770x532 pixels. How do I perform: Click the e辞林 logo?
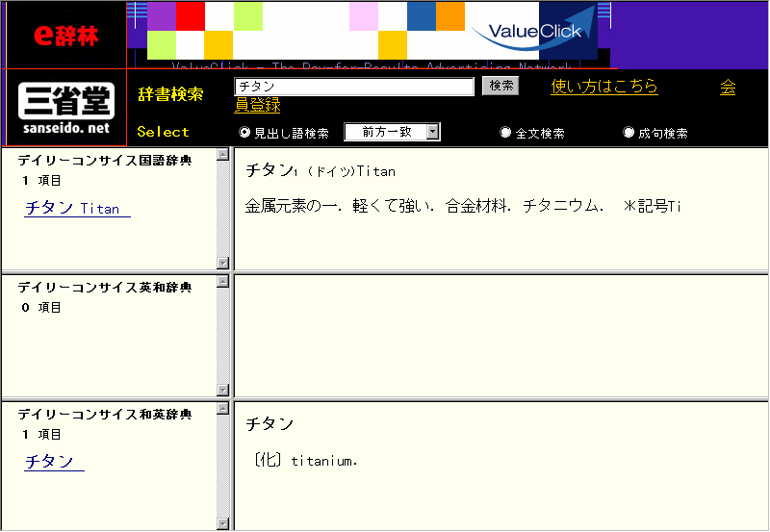64,36
